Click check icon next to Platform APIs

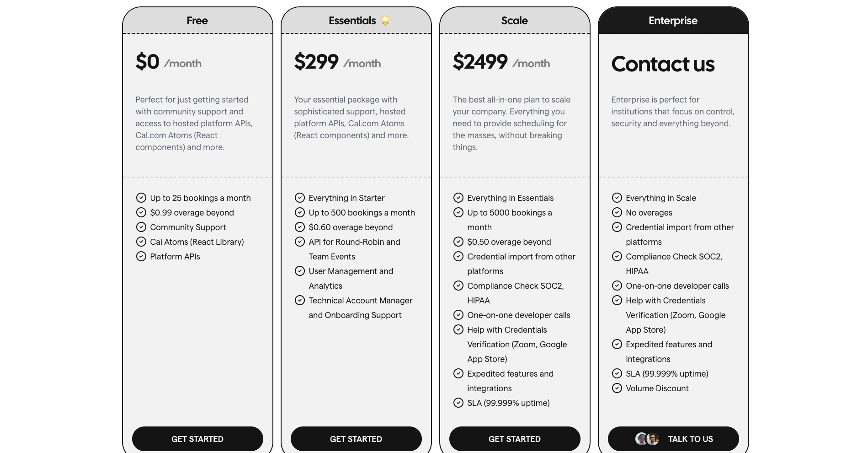[141, 256]
